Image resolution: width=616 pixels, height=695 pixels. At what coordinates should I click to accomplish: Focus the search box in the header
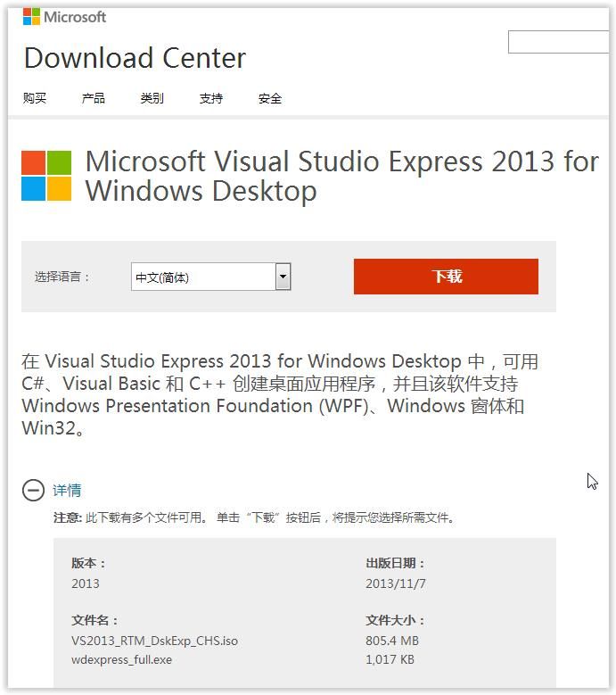558,42
